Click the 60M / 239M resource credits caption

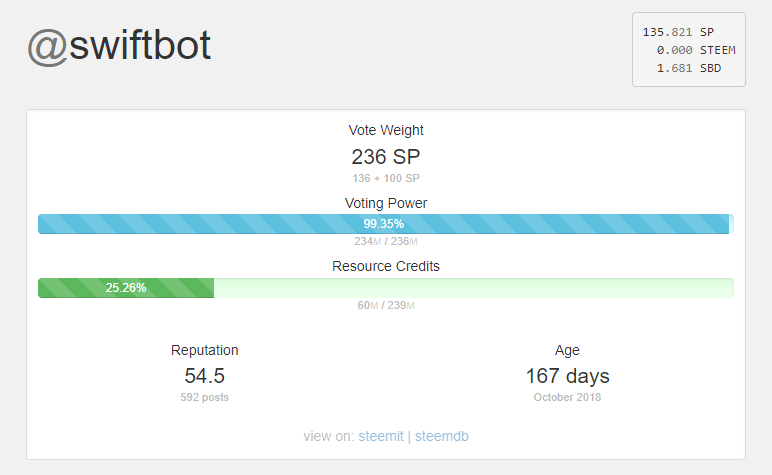tap(386, 305)
